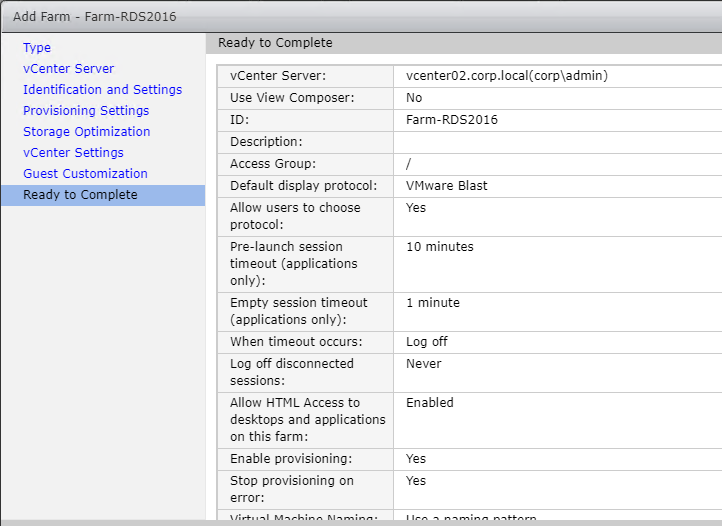The image size is (722, 526).
Task: Open the Guest Customization step
Action: 85,174
